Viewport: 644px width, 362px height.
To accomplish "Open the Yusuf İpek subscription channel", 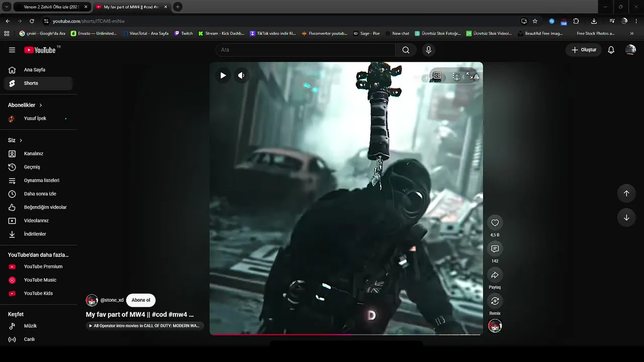I will [38, 119].
